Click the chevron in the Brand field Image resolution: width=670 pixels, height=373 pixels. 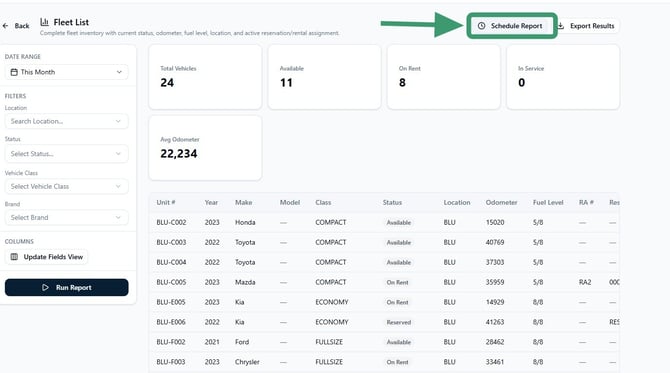click(x=118, y=217)
